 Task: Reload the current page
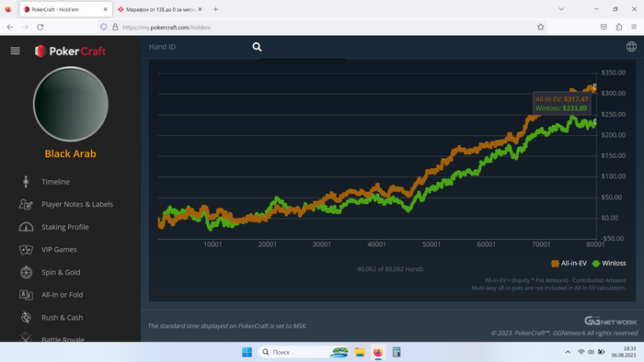[40, 27]
